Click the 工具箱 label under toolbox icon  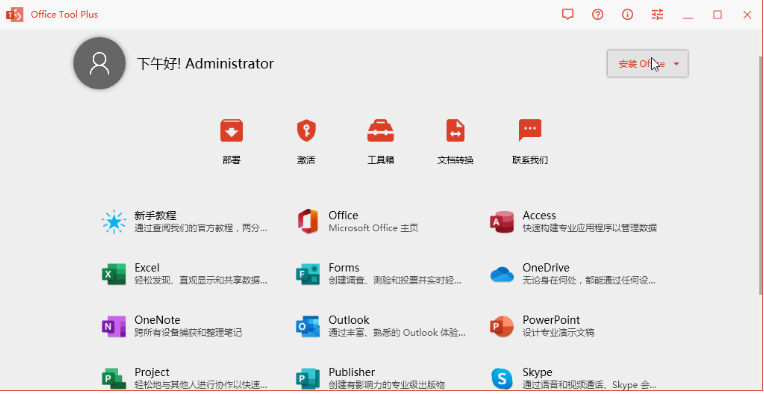click(381, 160)
